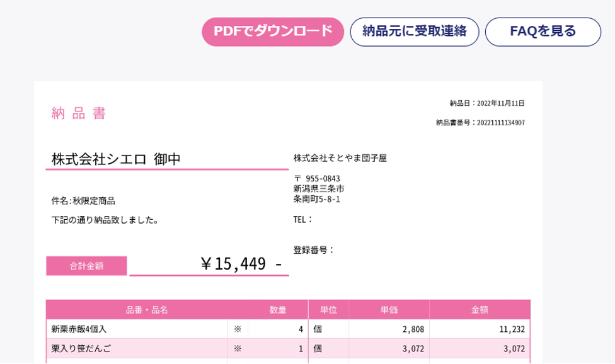This screenshot has height=364, width=615.
Task: Click amount 3,072 in 金額 column
Action: (514, 348)
